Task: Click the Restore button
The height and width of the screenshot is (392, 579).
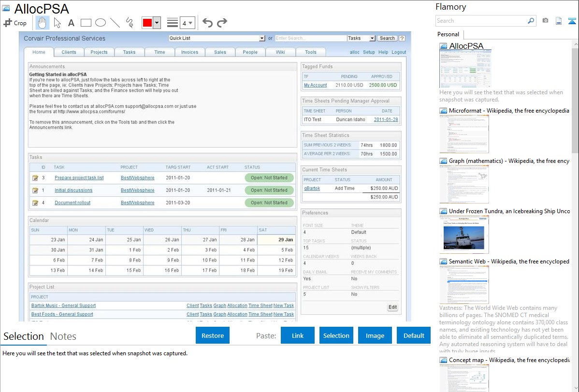Action: 213,335
